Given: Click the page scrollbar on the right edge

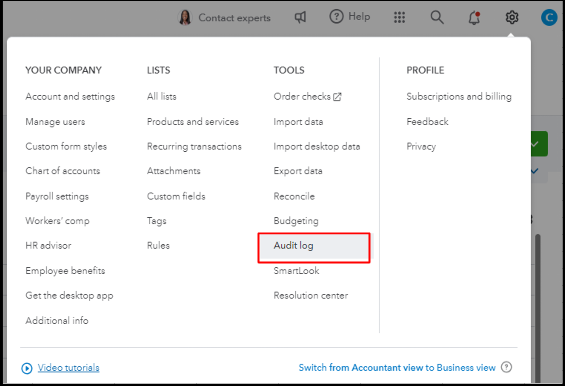Looking at the screenshot, I should 538,308.
